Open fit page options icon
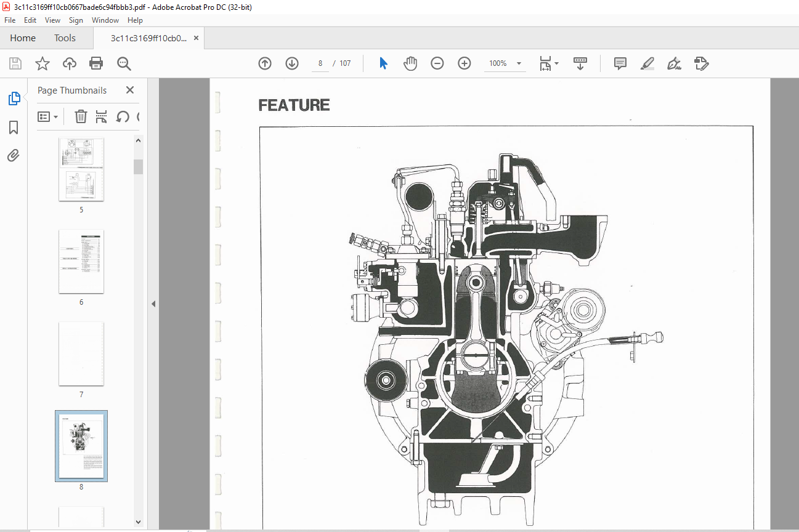Image resolution: width=799 pixels, height=532 pixels. [x=549, y=63]
